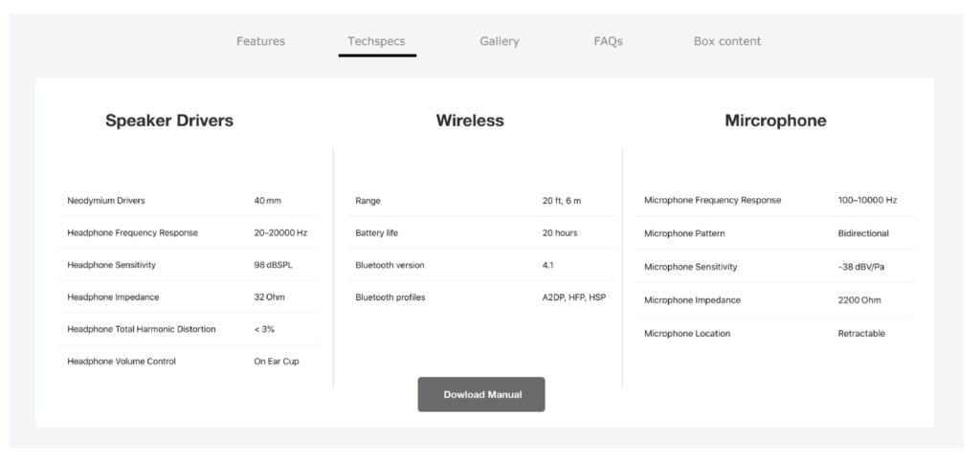Go to the FAQs tab
980x461 pixels.
(608, 41)
